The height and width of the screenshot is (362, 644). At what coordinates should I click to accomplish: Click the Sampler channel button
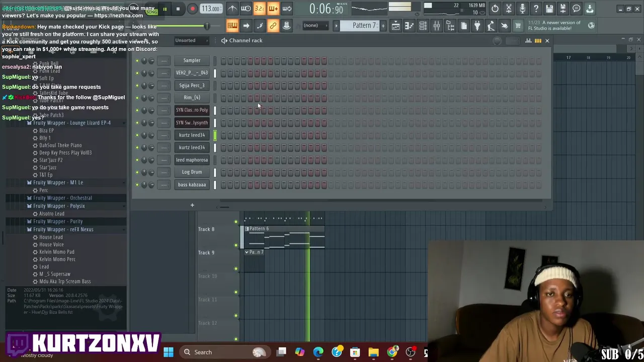tap(192, 60)
